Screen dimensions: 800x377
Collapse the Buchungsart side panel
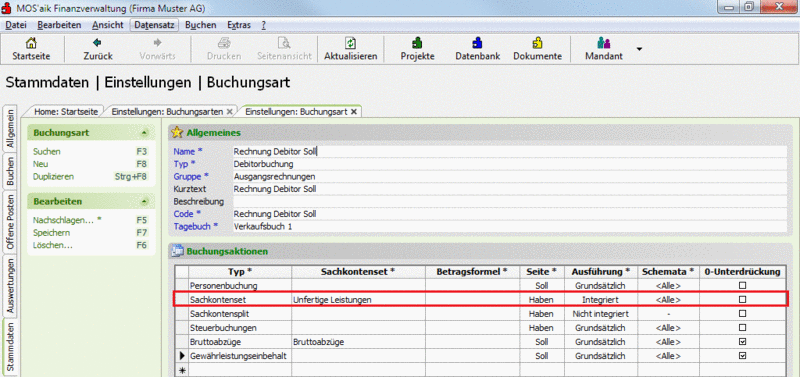[144, 133]
